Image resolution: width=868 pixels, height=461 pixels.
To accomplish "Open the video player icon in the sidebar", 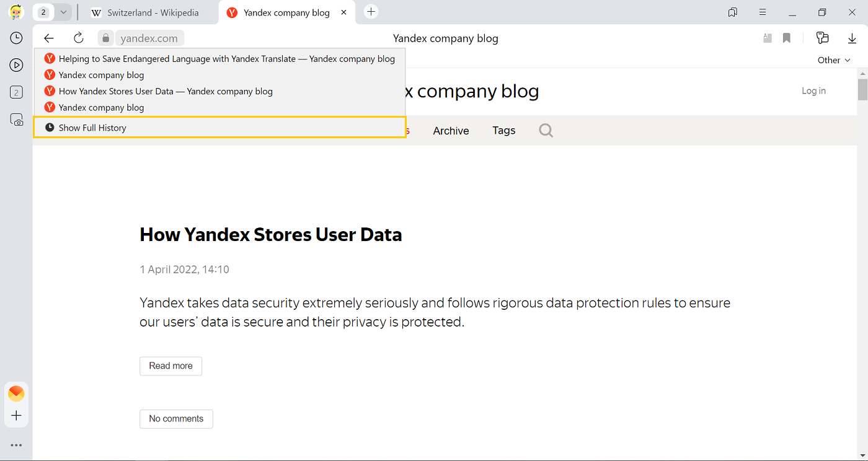I will point(17,65).
